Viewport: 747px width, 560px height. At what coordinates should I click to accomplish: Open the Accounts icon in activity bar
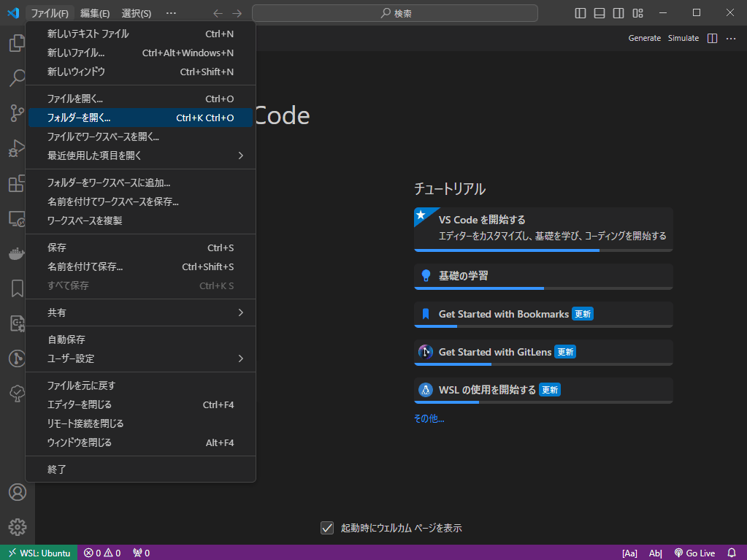coord(18,492)
